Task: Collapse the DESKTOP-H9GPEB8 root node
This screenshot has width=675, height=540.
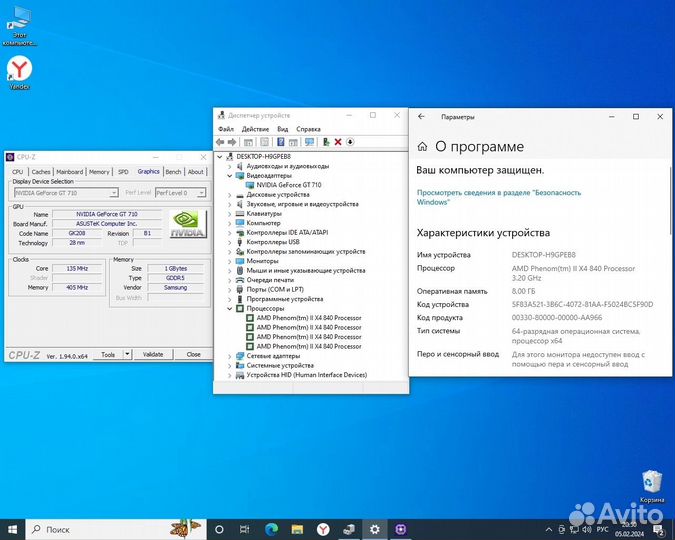Action: (220, 157)
